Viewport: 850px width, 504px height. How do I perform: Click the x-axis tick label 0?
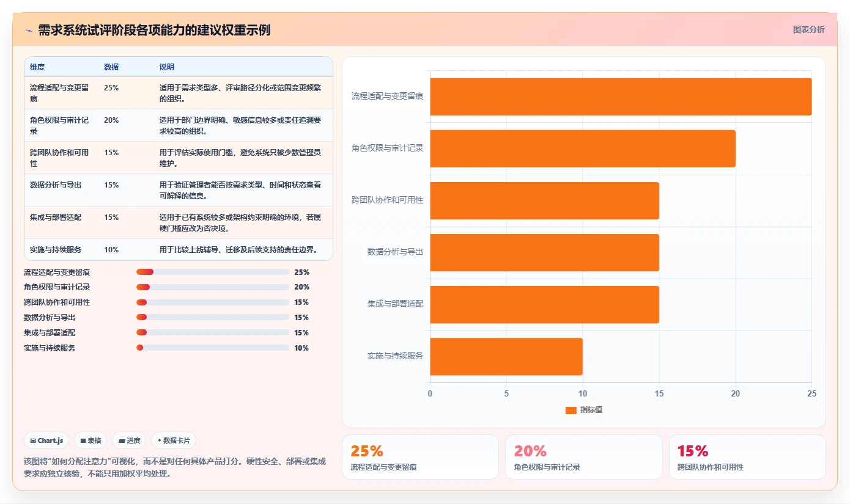pos(430,394)
